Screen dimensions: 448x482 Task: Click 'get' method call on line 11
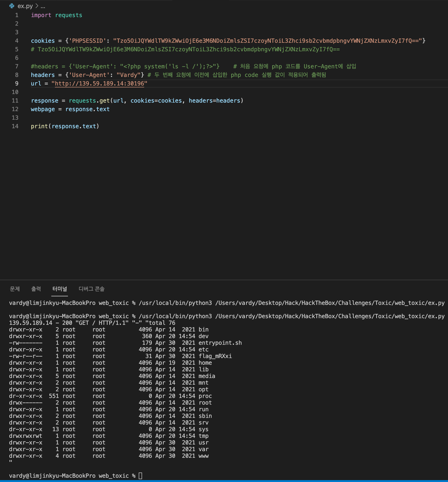[x=105, y=101]
